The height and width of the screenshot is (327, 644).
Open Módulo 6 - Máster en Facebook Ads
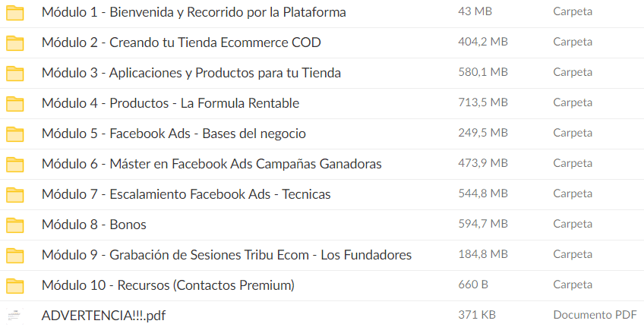point(211,164)
